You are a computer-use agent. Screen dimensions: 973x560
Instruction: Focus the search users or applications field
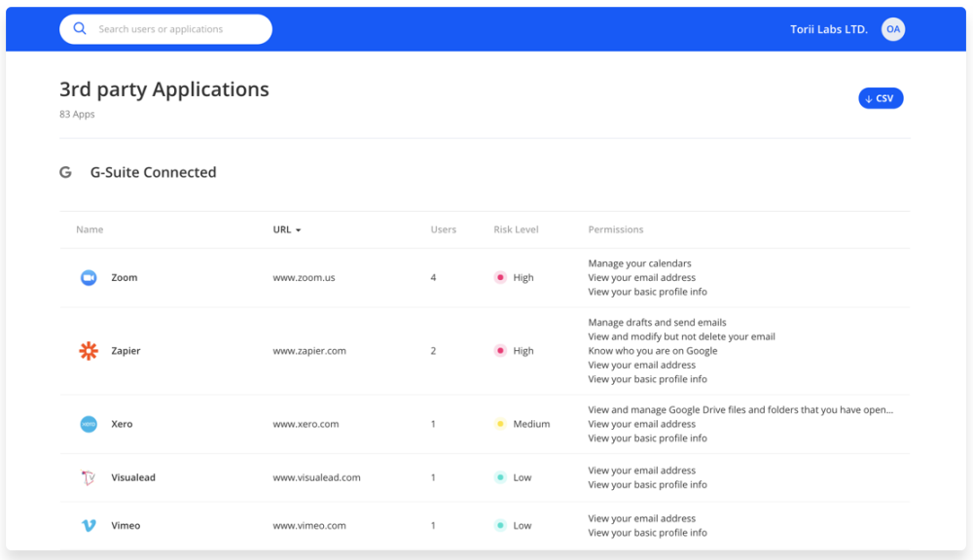[175, 29]
